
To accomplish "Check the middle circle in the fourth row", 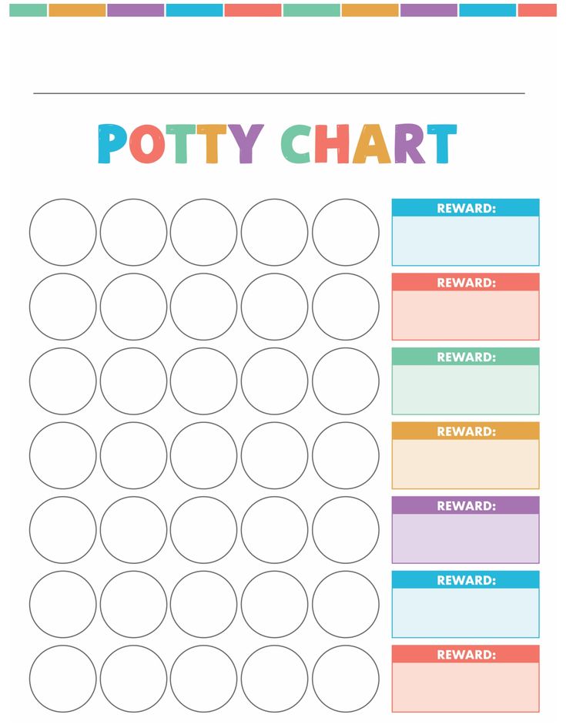I will point(204,455).
